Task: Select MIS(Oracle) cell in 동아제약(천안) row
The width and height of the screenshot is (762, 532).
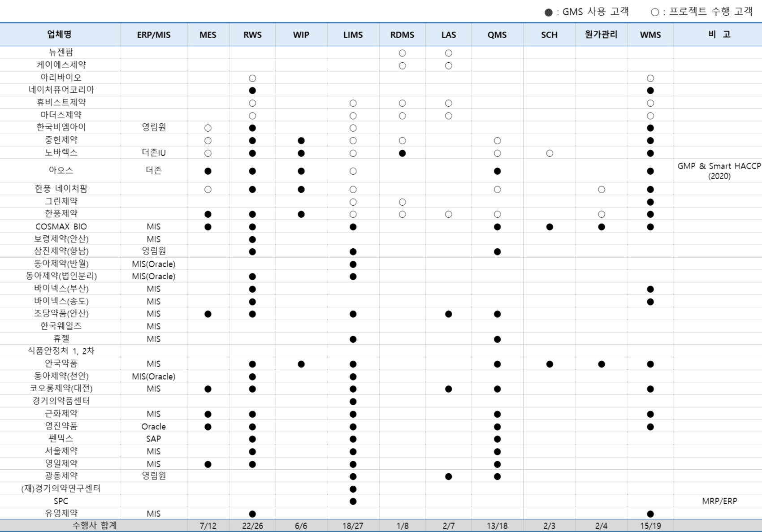Action: [x=154, y=376]
